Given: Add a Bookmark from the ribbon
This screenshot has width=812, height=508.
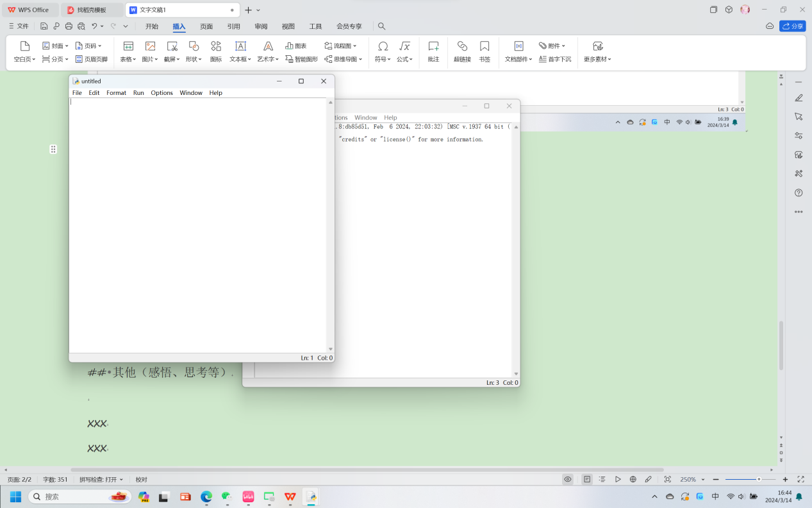Looking at the screenshot, I should tap(485, 51).
